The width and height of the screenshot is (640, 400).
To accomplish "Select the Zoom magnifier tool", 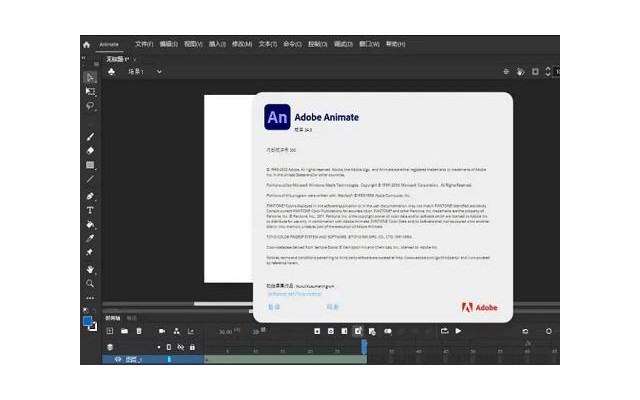I will pos(90,283).
